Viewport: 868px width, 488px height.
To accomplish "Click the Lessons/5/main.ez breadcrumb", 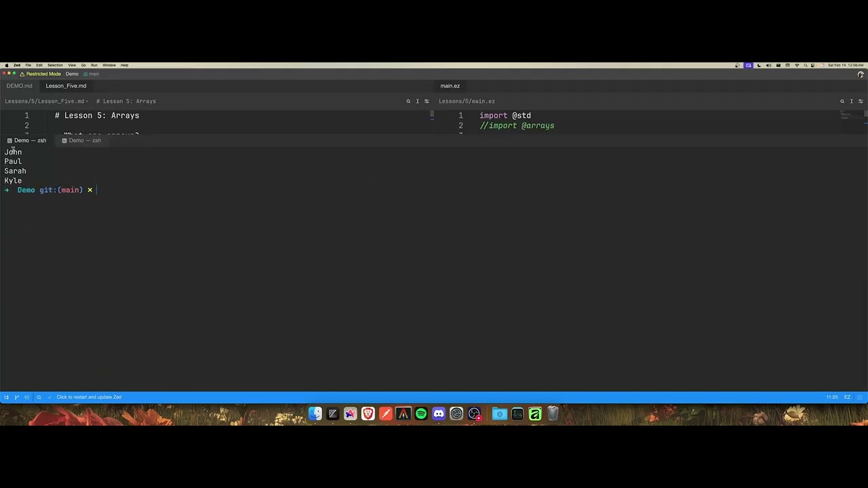I will tap(467, 101).
